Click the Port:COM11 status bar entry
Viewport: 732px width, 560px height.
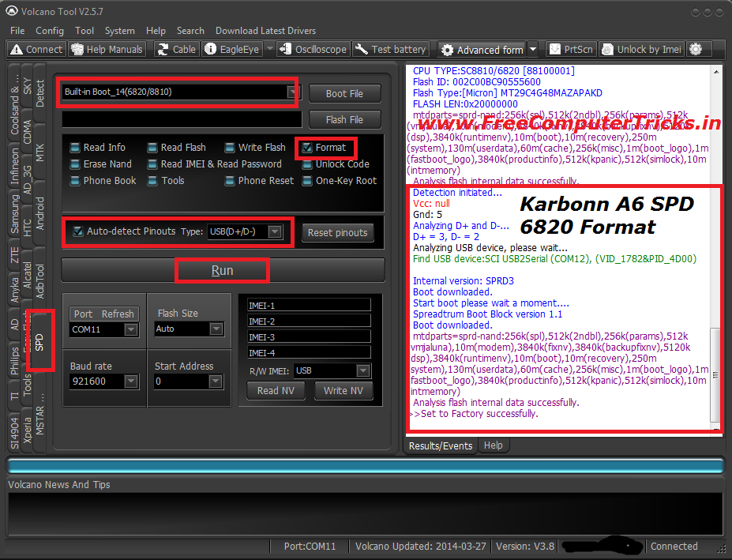pyautogui.click(x=310, y=547)
